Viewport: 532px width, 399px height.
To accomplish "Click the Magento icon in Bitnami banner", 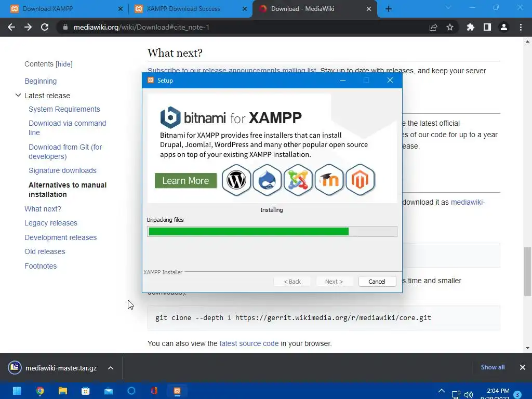I will click(x=360, y=180).
